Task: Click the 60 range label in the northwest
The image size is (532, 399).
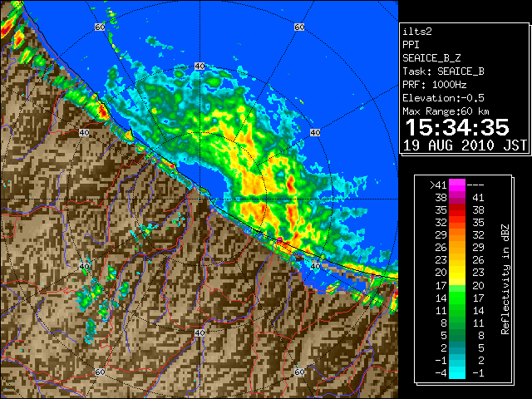Action: coord(100,27)
